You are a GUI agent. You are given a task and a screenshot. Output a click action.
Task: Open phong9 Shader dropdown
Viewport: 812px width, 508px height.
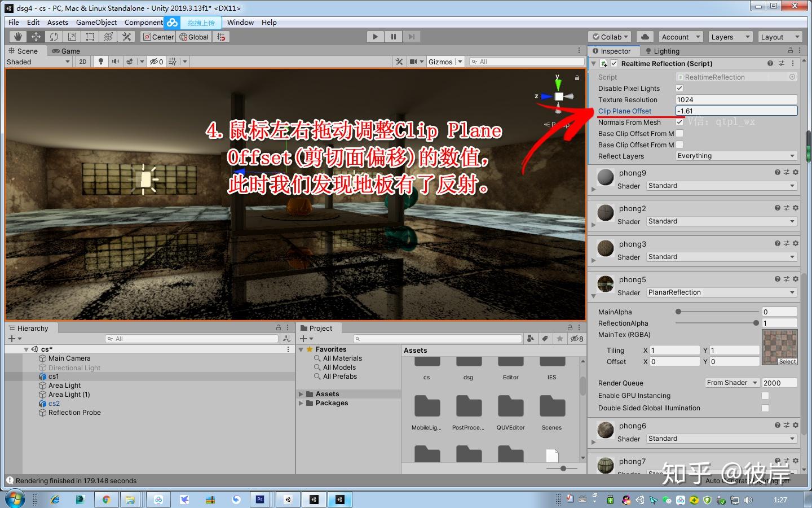[721, 185]
